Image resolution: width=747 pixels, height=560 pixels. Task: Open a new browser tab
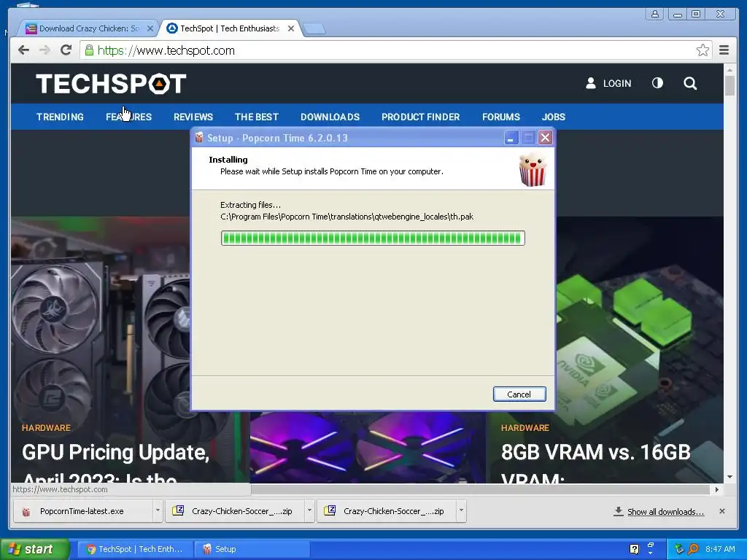pos(314,29)
